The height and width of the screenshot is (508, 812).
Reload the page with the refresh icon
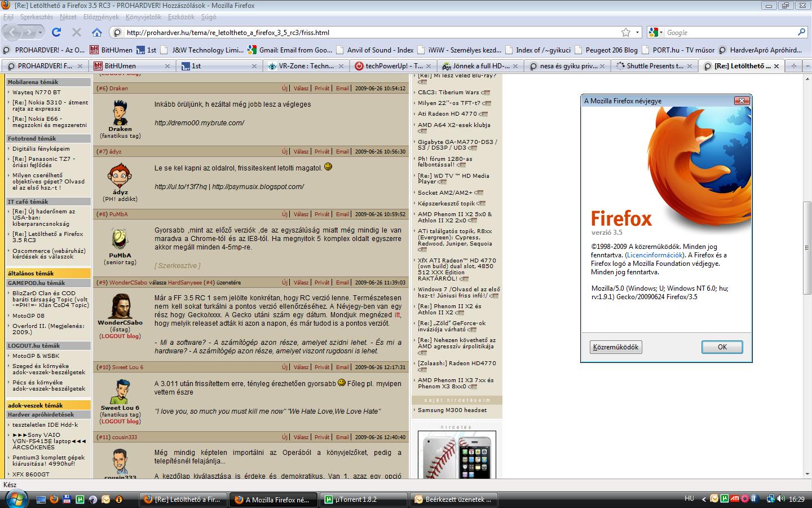(56, 32)
